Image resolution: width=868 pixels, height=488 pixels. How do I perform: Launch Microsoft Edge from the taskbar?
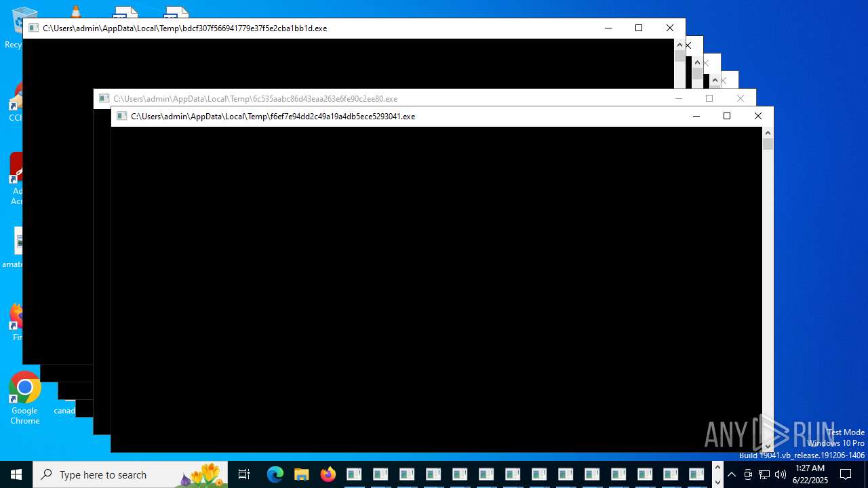point(275,474)
